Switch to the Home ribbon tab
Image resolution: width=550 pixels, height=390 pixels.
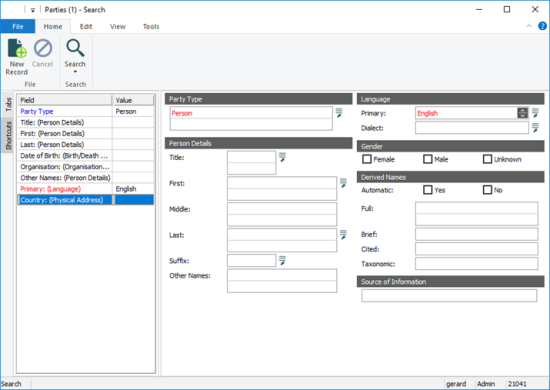(x=53, y=26)
